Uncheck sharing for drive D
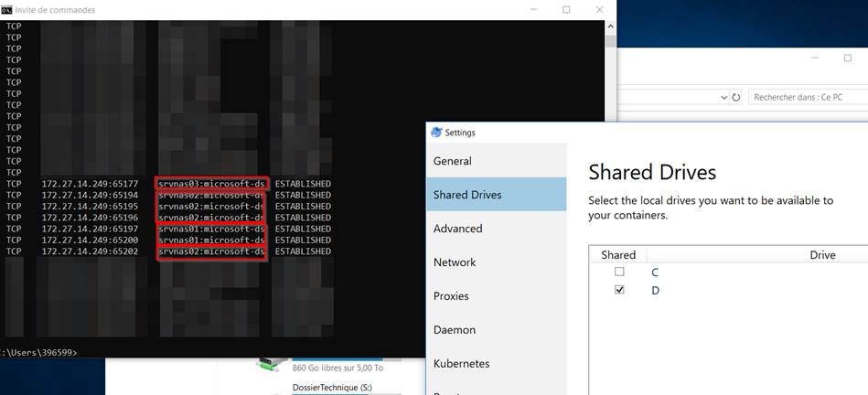Image resolution: width=868 pixels, height=395 pixels. (x=619, y=290)
